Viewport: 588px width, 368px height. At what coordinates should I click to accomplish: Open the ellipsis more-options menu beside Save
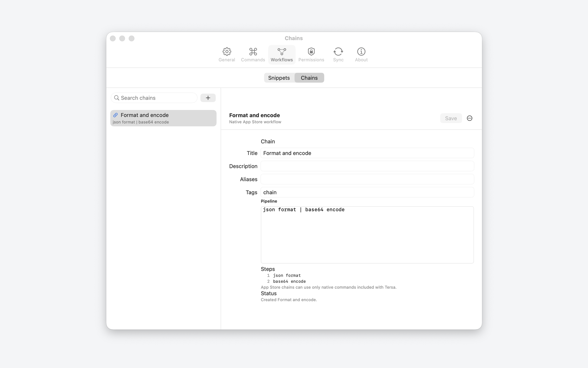(x=469, y=118)
